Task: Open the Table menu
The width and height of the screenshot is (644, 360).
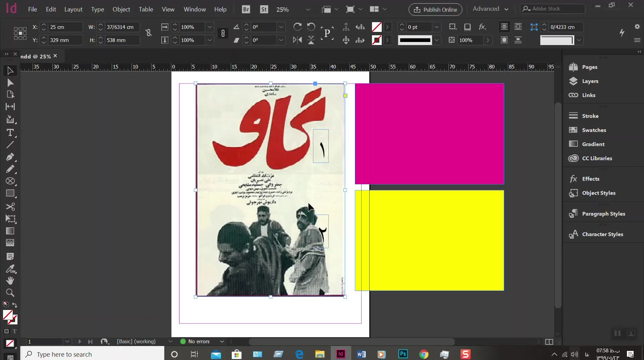Action: (x=146, y=9)
